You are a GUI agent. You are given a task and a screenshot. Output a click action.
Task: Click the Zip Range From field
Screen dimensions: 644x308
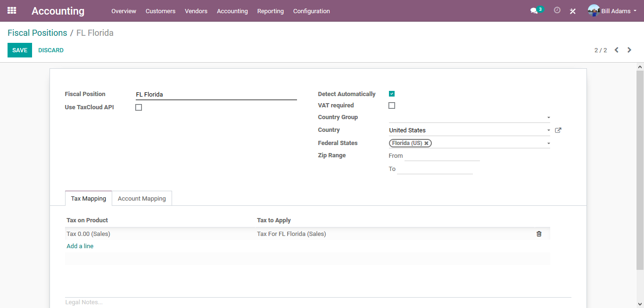point(442,156)
